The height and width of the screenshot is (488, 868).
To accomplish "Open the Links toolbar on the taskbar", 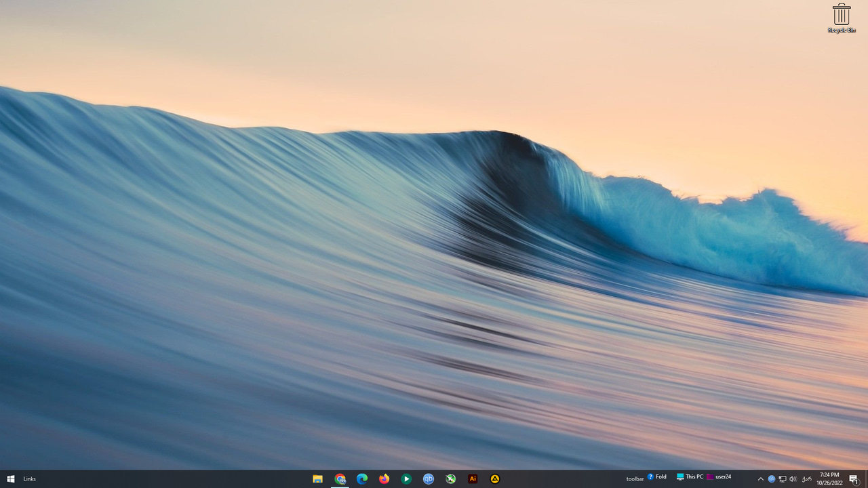I will 29,479.
